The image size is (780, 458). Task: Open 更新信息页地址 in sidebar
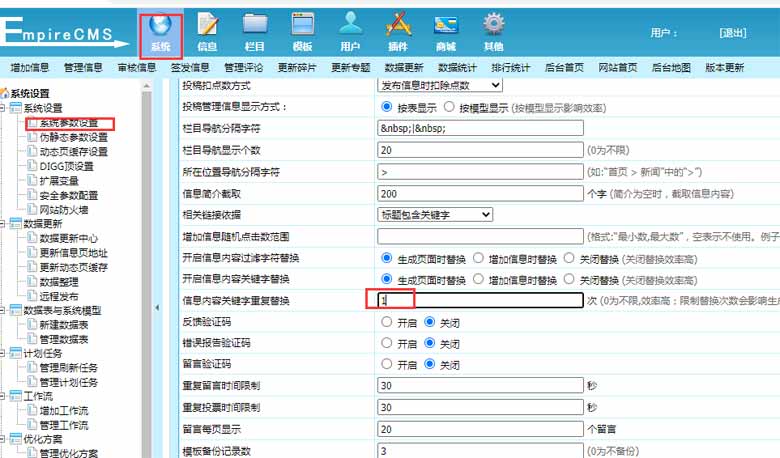click(74, 253)
